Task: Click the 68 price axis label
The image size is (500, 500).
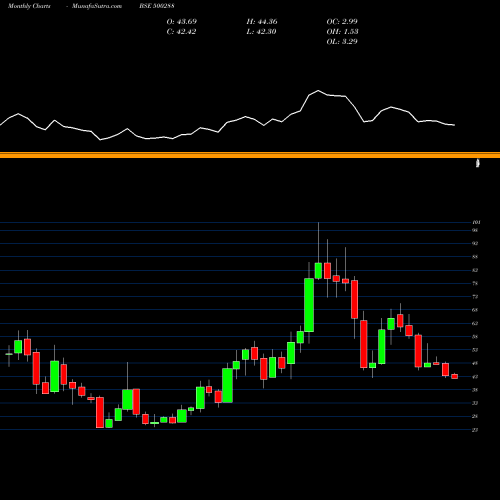Action: click(x=475, y=310)
